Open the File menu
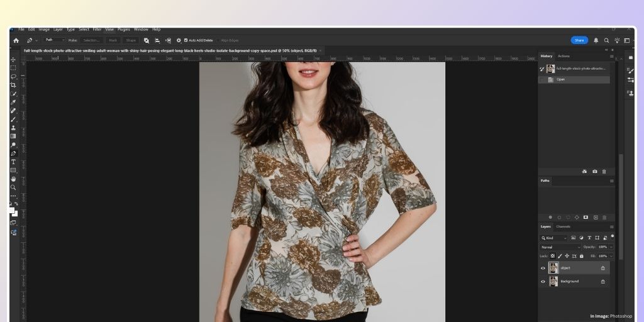 (x=21, y=30)
